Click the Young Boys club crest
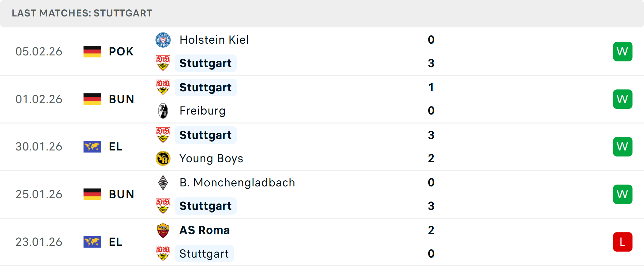Image resolution: width=644 pixels, height=266 pixels. (x=163, y=159)
